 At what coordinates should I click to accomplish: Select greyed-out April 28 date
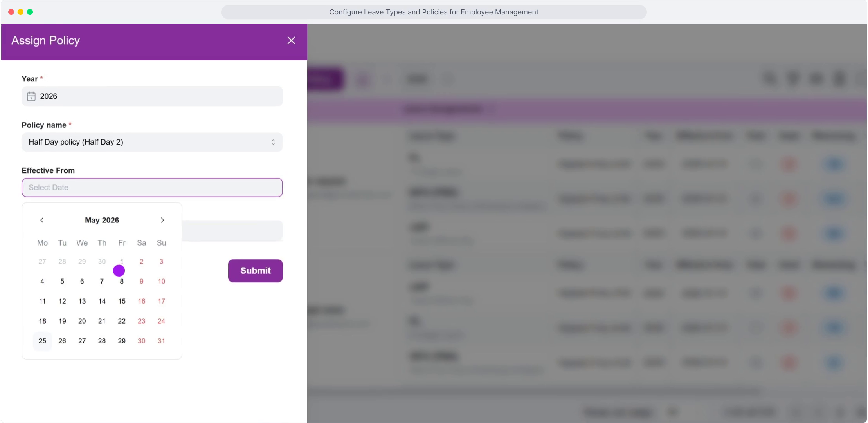[62, 261]
